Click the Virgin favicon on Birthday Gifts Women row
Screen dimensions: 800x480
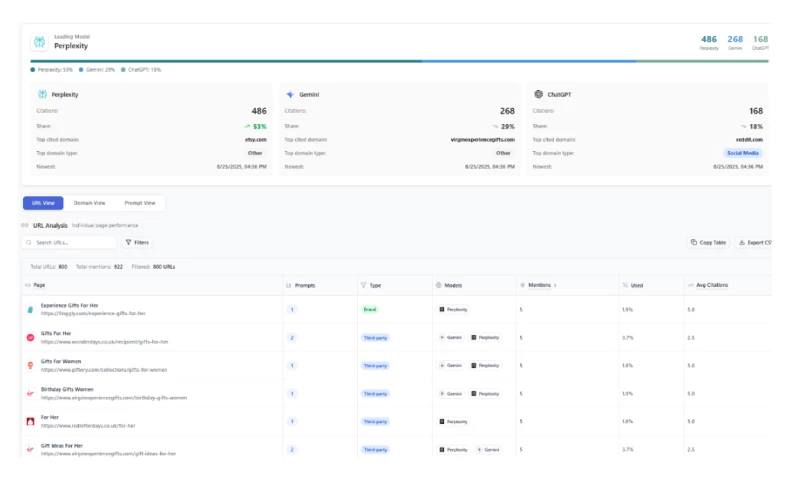(31, 394)
